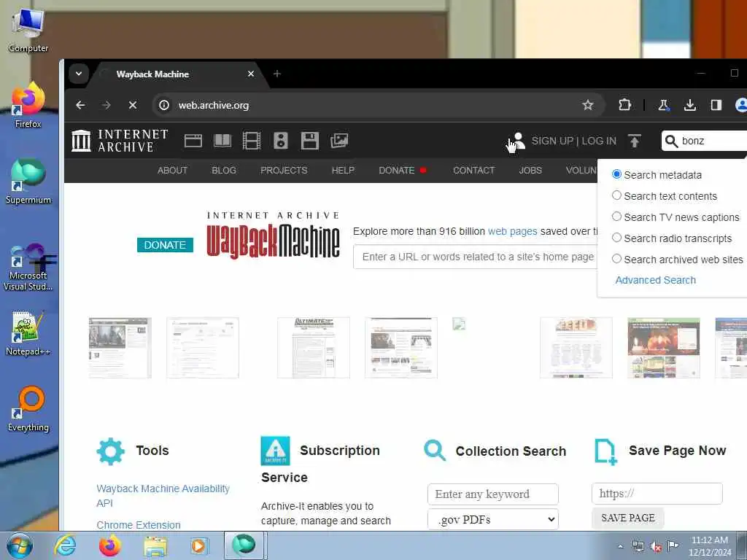This screenshot has height=560, width=747.
Task: Open the Web collection icon
Action: [x=193, y=141]
